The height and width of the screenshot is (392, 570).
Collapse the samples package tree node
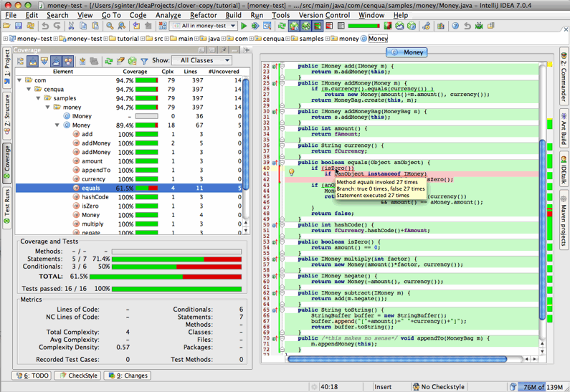coord(38,98)
